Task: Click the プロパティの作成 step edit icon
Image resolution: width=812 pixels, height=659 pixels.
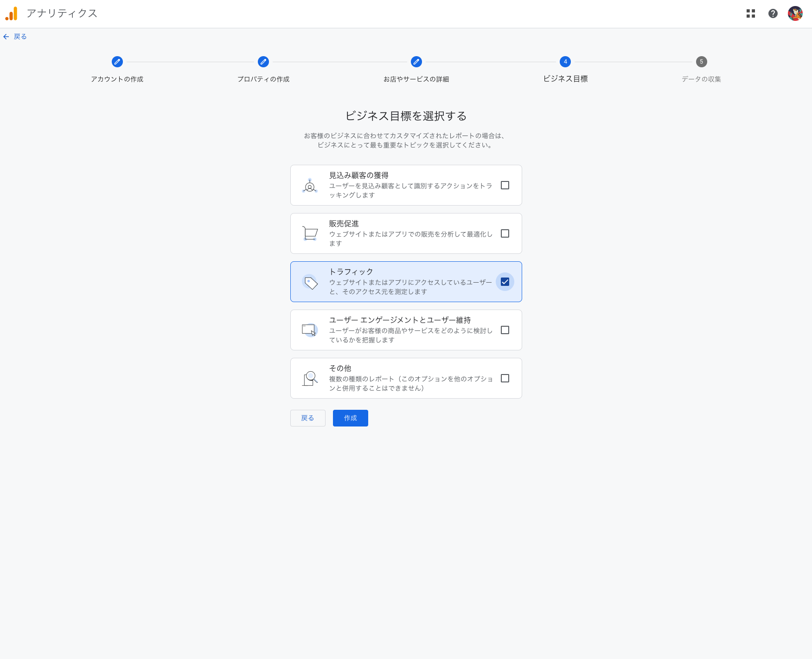Action: tap(263, 62)
